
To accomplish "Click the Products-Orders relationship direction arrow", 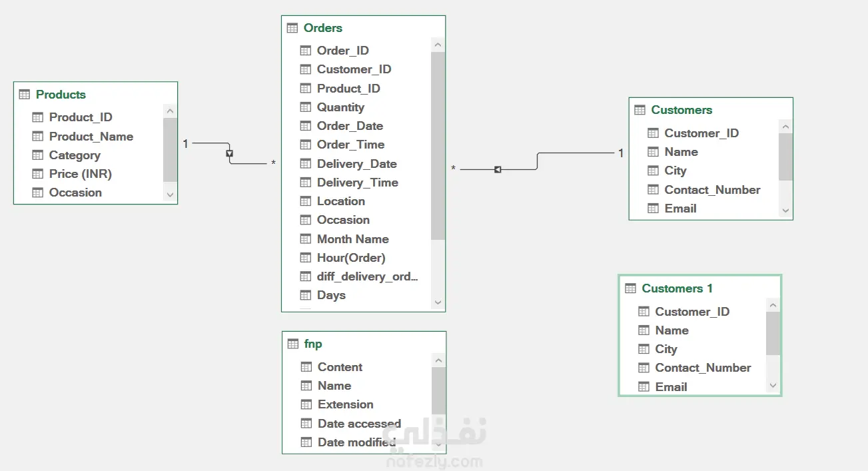I will [230, 153].
